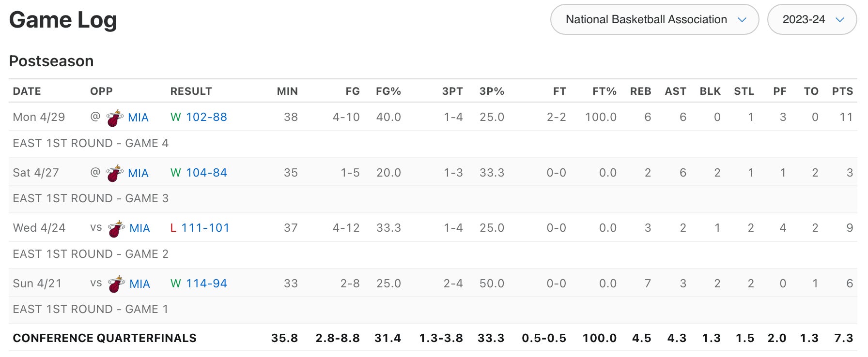Click Heat logo in the 4/24 game row
This screenshot has height=357, width=868.
tap(116, 228)
